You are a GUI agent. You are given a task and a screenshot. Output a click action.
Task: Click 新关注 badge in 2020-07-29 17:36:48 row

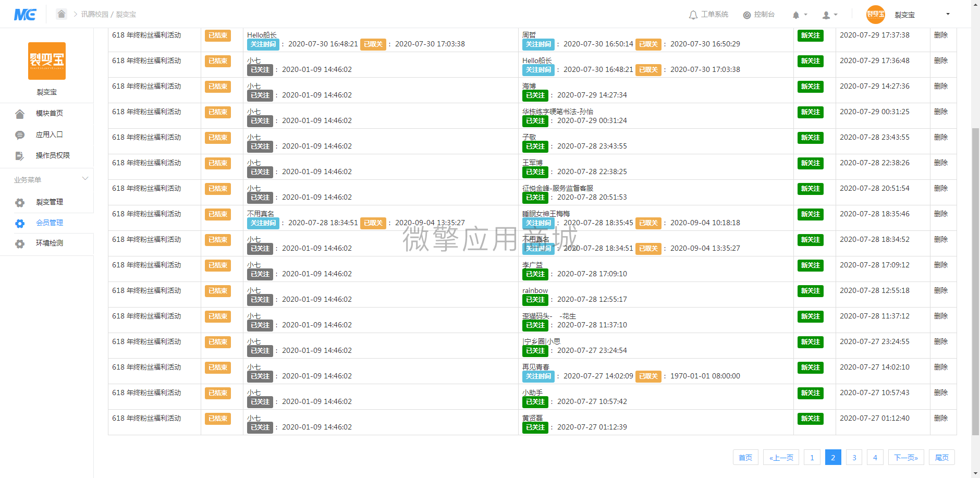point(811,61)
